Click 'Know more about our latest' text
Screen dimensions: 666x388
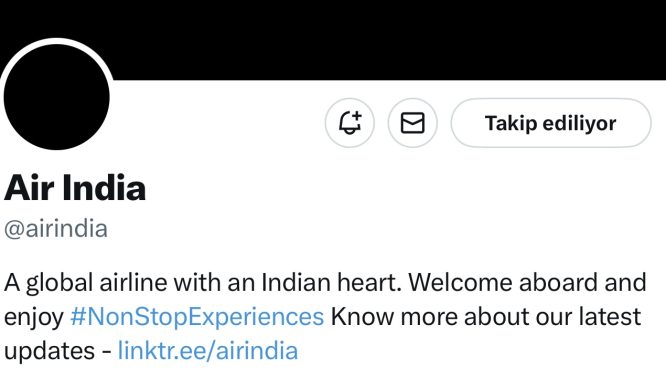pyautogui.click(x=485, y=317)
